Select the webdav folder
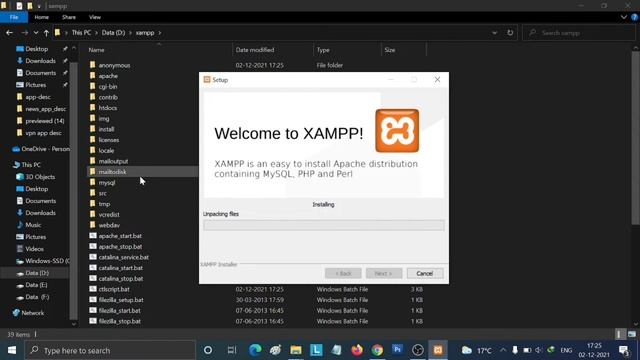 pyautogui.click(x=109, y=225)
